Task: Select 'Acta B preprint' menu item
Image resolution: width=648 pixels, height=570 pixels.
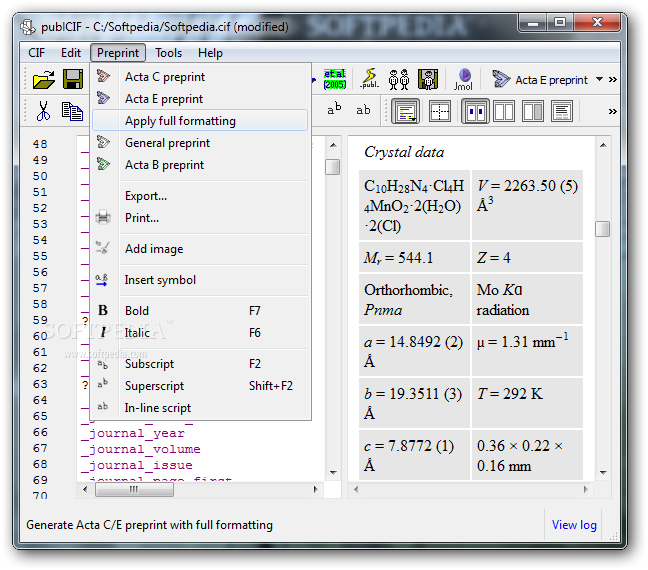Action: point(200,165)
